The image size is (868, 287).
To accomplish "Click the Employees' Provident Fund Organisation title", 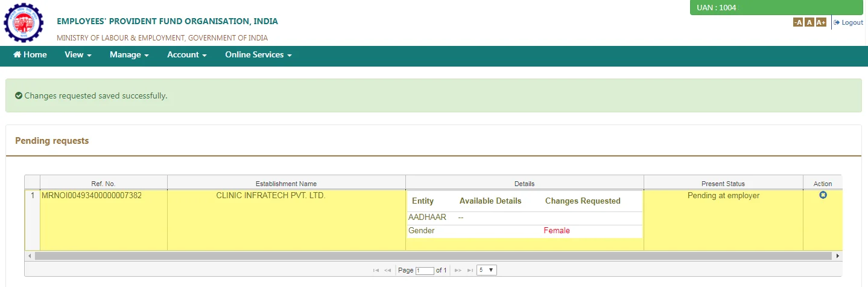I will [168, 21].
